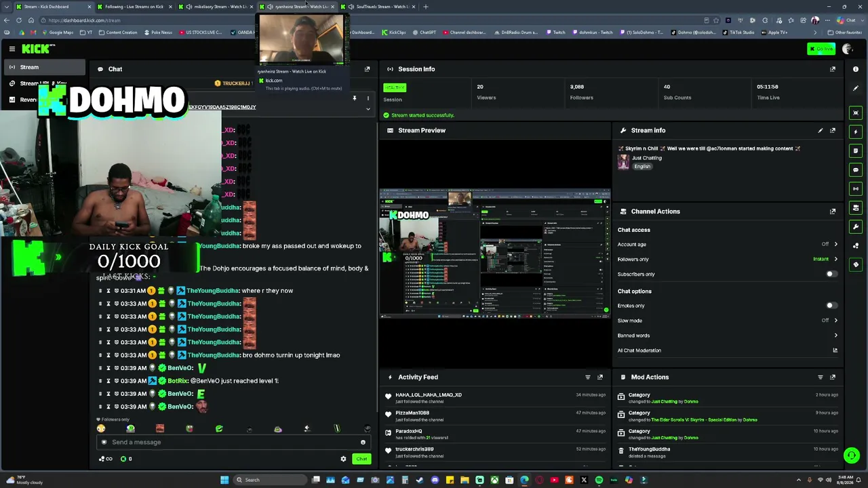Open the pinned message three-dot menu
Screen dimensions: 868x488
point(368,98)
